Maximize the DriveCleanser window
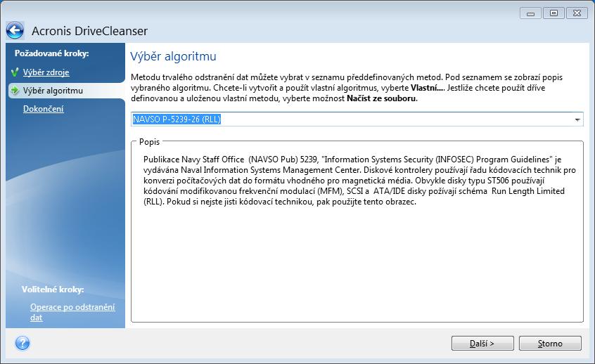The height and width of the screenshot is (364, 595). [x=554, y=13]
